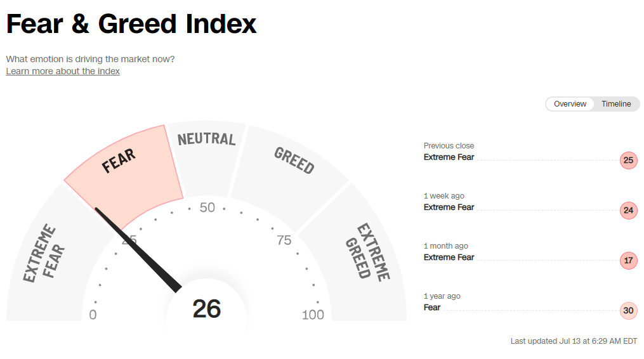
Task: Click the 1 month ago badge 17
Action: [628, 261]
